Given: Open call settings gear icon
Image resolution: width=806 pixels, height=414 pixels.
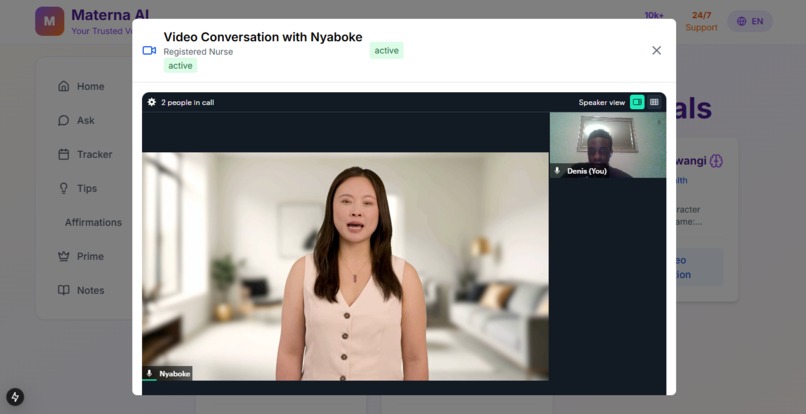Looking at the screenshot, I should click(152, 102).
